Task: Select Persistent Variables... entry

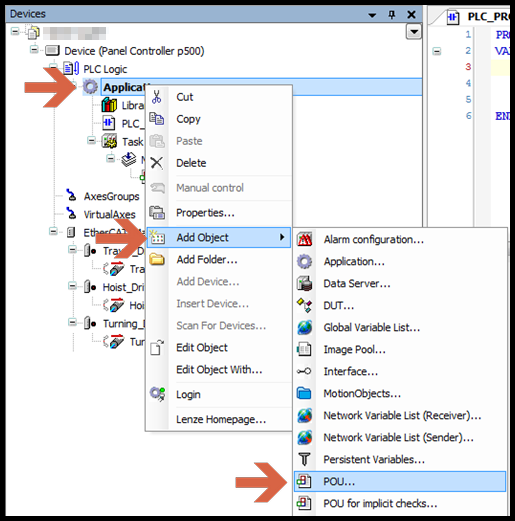Action: pyautogui.click(x=400, y=459)
